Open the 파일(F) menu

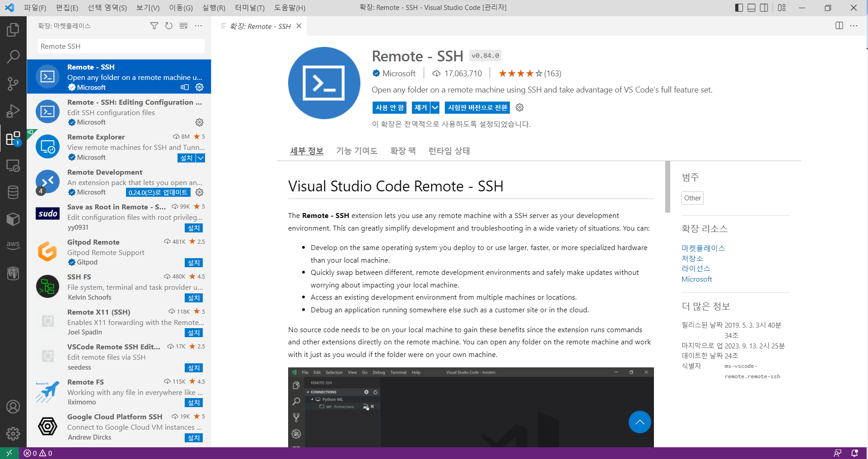35,8
